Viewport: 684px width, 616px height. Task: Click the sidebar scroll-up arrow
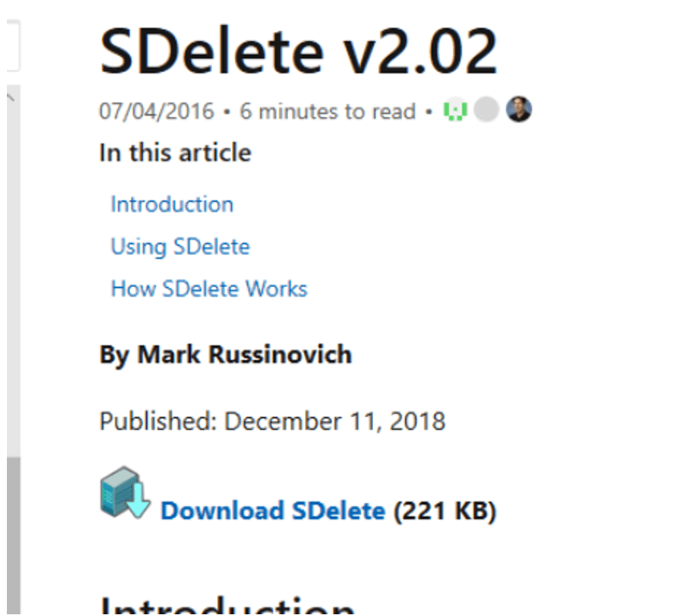[x=10, y=97]
